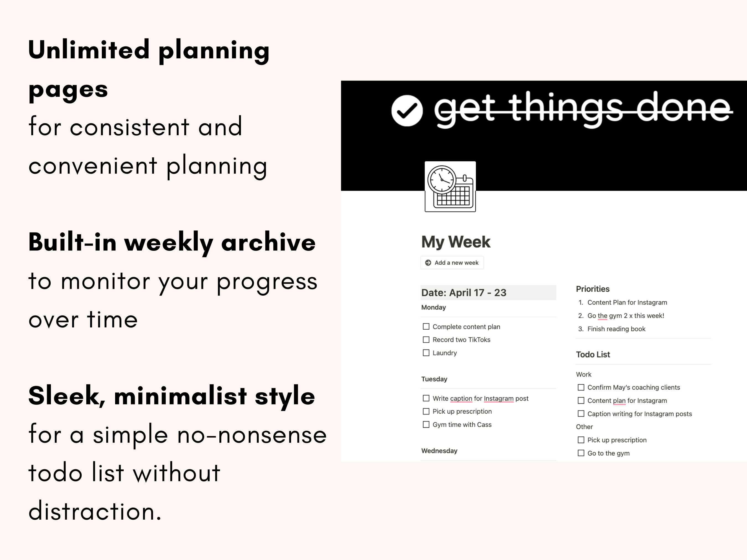Tick Caption writing for Instagram posts

(581, 414)
